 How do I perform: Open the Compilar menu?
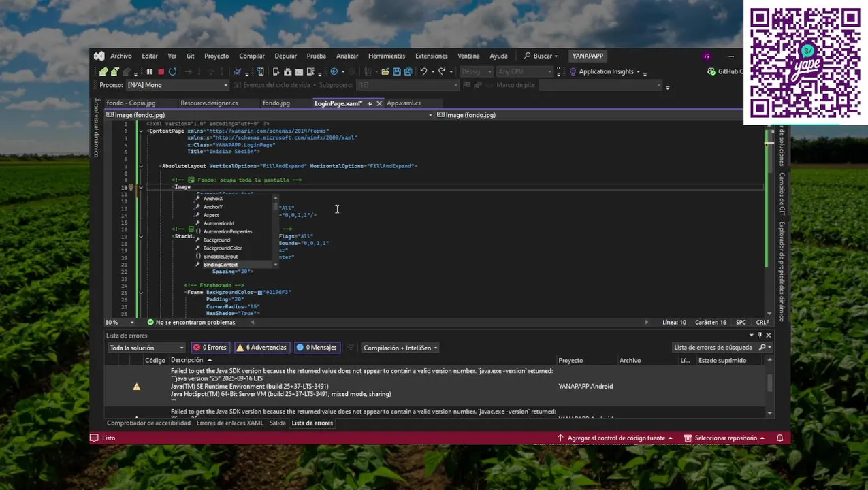coord(252,56)
